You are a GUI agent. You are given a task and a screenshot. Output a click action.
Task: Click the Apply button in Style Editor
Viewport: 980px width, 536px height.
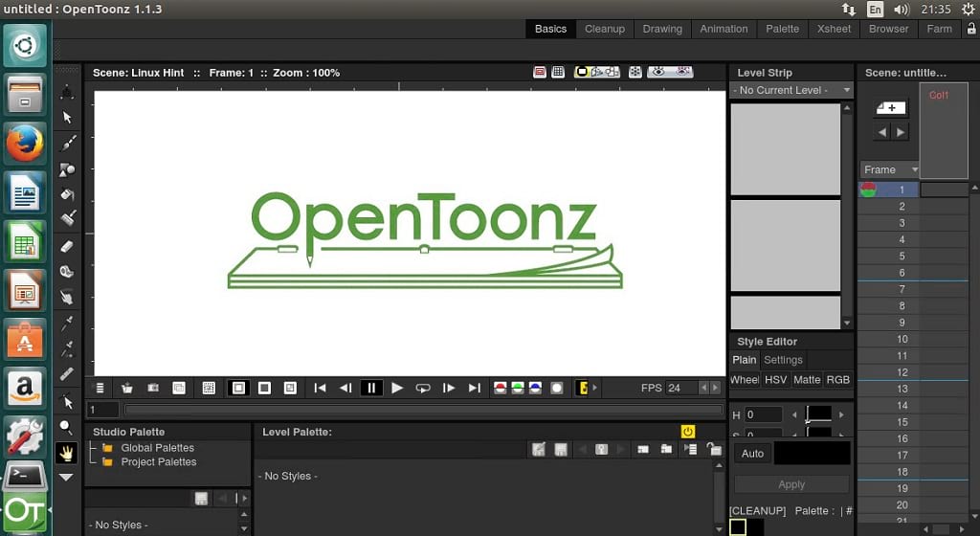tap(791, 484)
